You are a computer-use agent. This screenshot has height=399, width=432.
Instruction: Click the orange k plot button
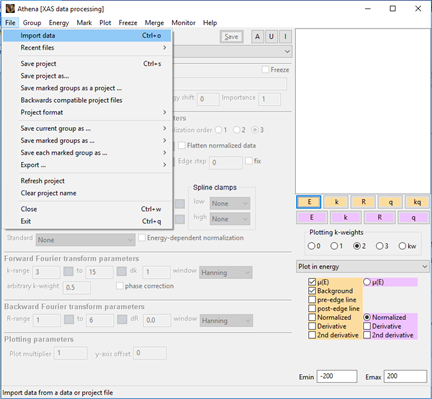pyautogui.click(x=336, y=202)
